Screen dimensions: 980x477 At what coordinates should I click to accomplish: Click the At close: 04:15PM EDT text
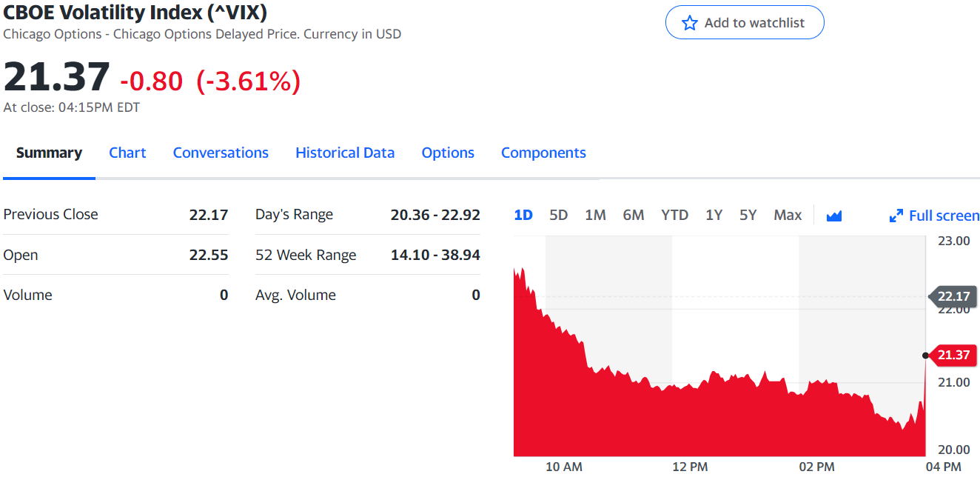click(72, 107)
